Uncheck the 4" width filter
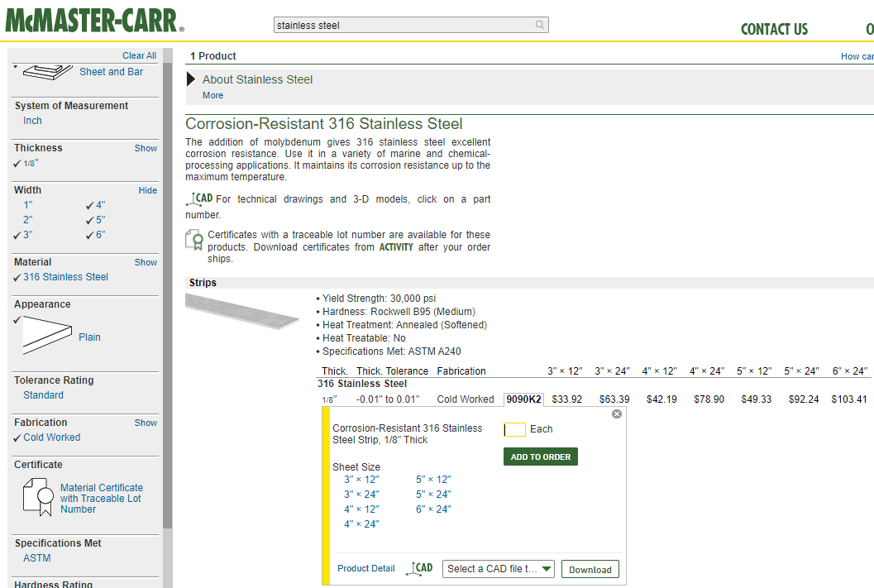Screen dimensions: 874x588 [95, 204]
